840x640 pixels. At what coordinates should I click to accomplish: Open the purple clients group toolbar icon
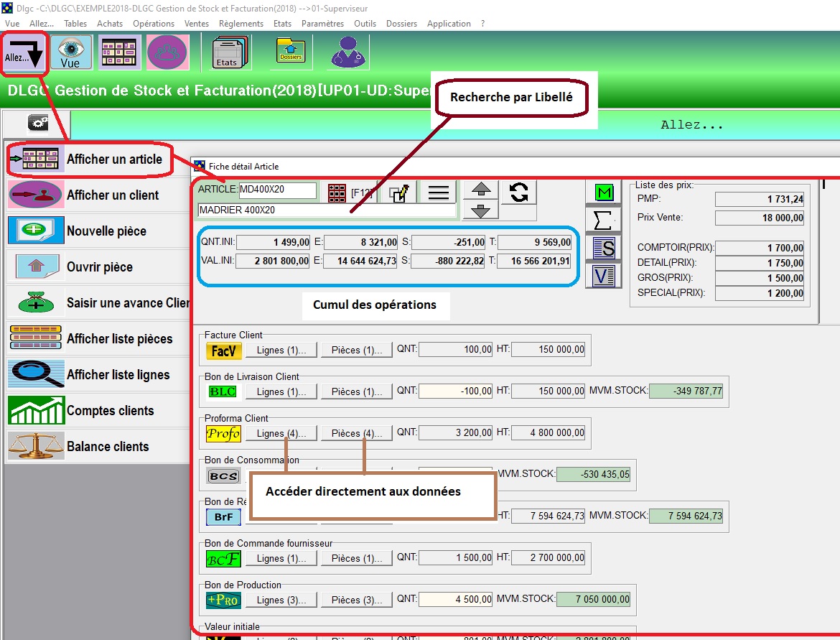tap(168, 52)
